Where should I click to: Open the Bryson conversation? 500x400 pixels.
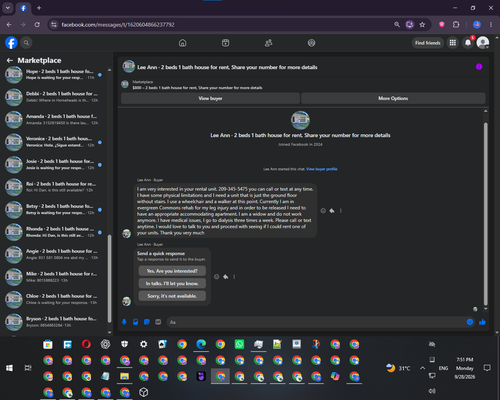(54, 322)
